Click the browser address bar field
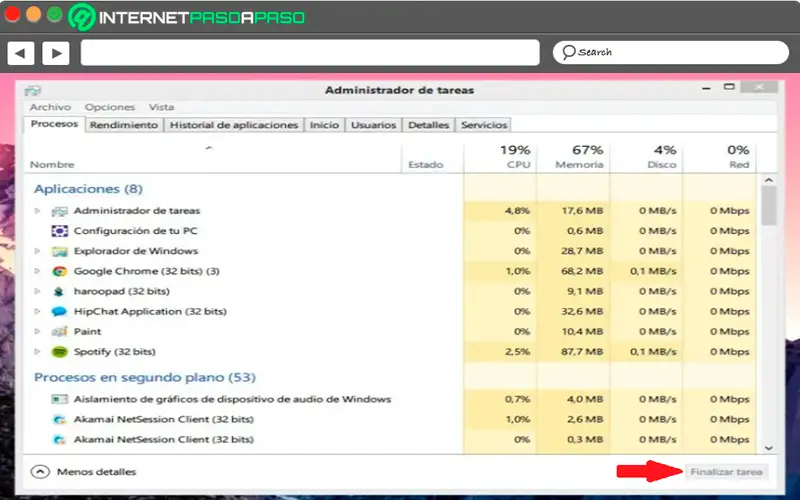 [310, 53]
